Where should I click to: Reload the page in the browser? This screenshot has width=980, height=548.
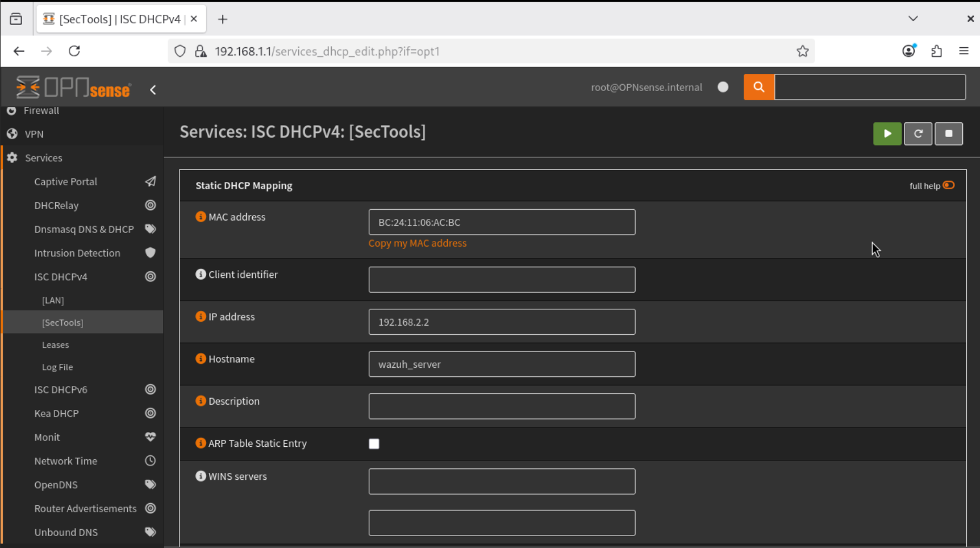(74, 51)
